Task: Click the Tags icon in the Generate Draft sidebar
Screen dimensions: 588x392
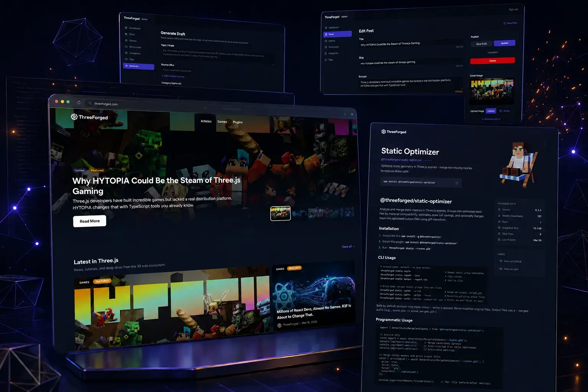Action: pos(126,59)
